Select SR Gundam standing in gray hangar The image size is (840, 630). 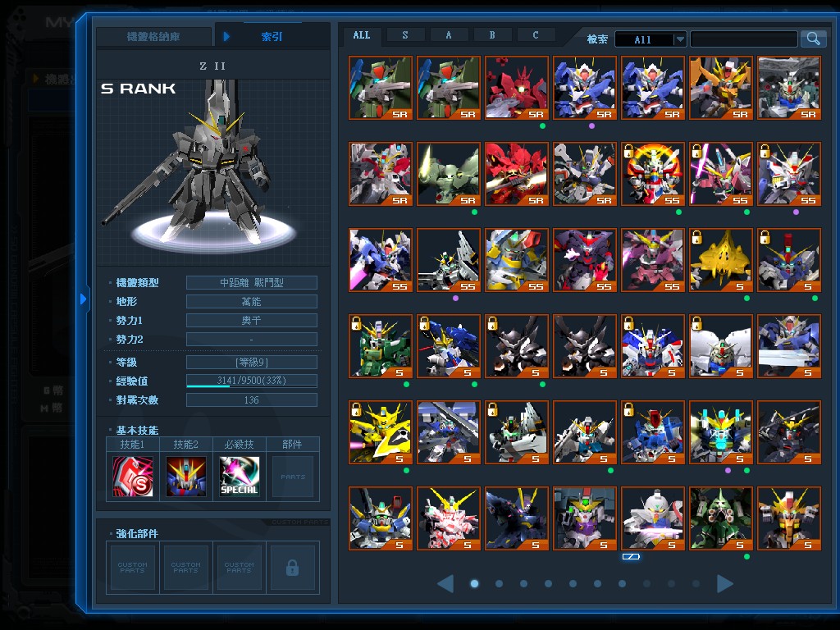(x=788, y=87)
